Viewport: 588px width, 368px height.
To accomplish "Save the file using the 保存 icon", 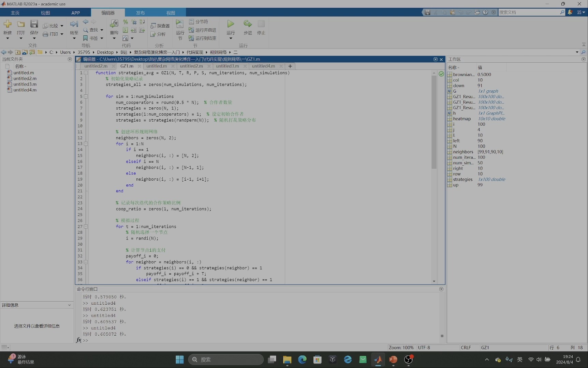I will [x=34, y=24].
